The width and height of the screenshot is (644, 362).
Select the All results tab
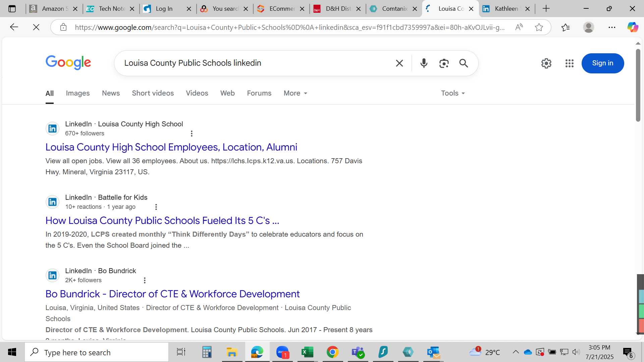pos(49,94)
